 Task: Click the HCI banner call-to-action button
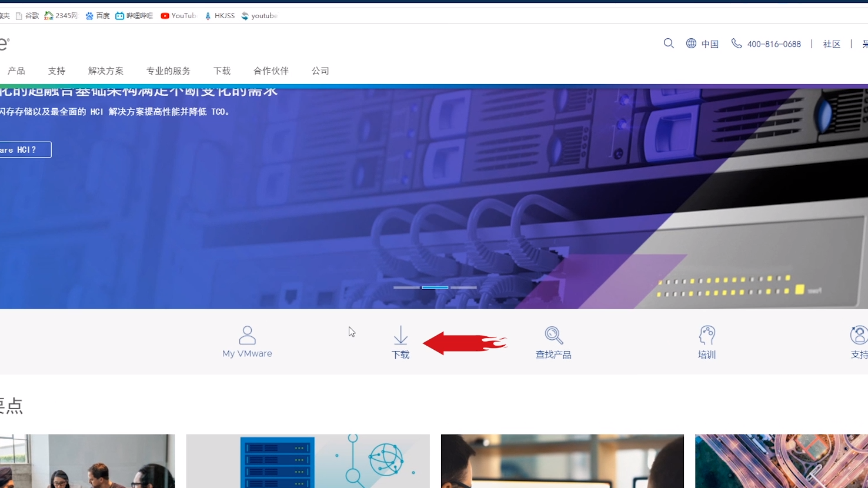(25, 150)
